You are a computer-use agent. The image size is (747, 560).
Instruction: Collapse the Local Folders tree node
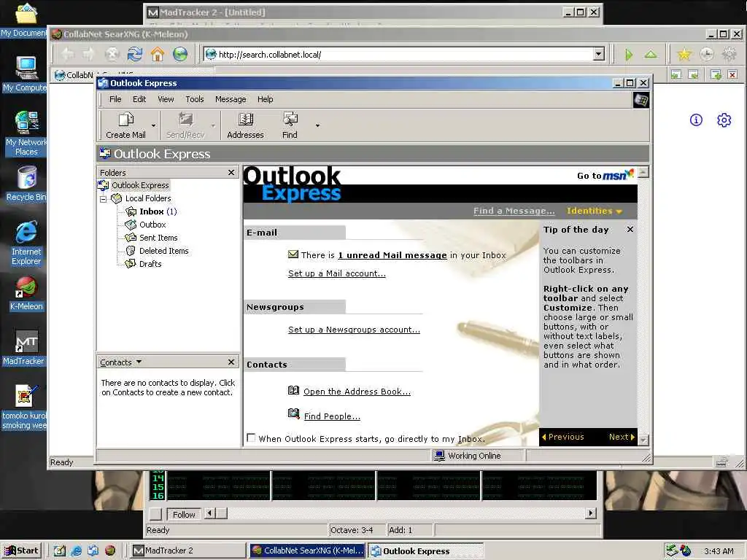103,199
